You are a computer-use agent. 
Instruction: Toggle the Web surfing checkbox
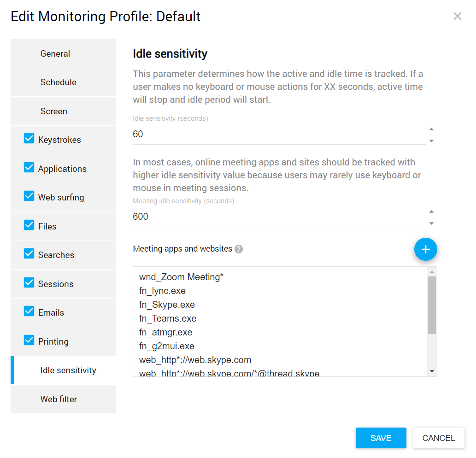(x=29, y=196)
